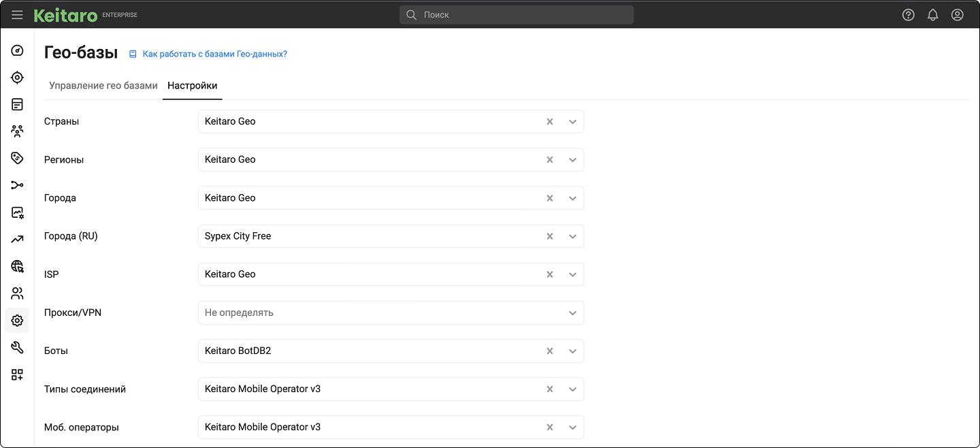The image size is (980, 448).
Task: Open the user account profile icon
Action: click(957, 15)
